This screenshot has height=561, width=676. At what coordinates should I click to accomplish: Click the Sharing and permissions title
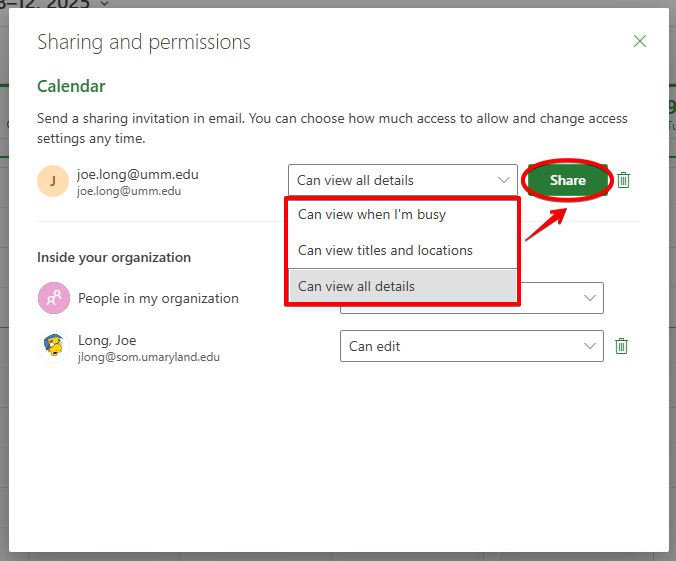[x=144, y=42]
